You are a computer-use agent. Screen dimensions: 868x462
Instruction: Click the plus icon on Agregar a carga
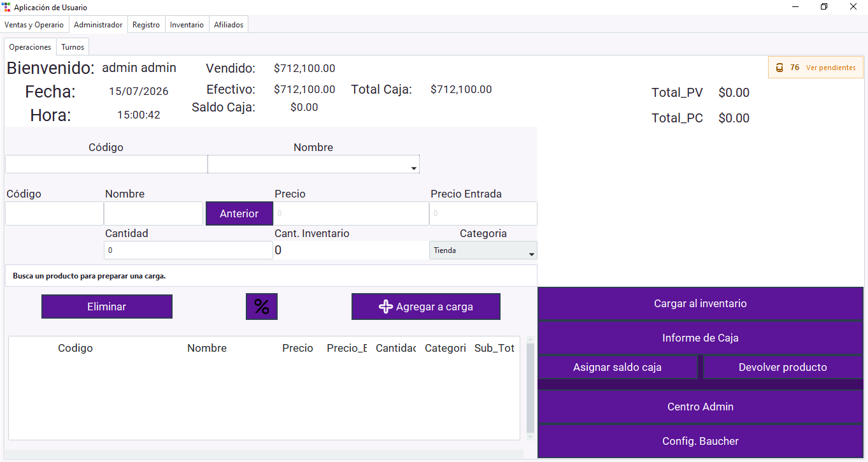[x=386, y=307]
